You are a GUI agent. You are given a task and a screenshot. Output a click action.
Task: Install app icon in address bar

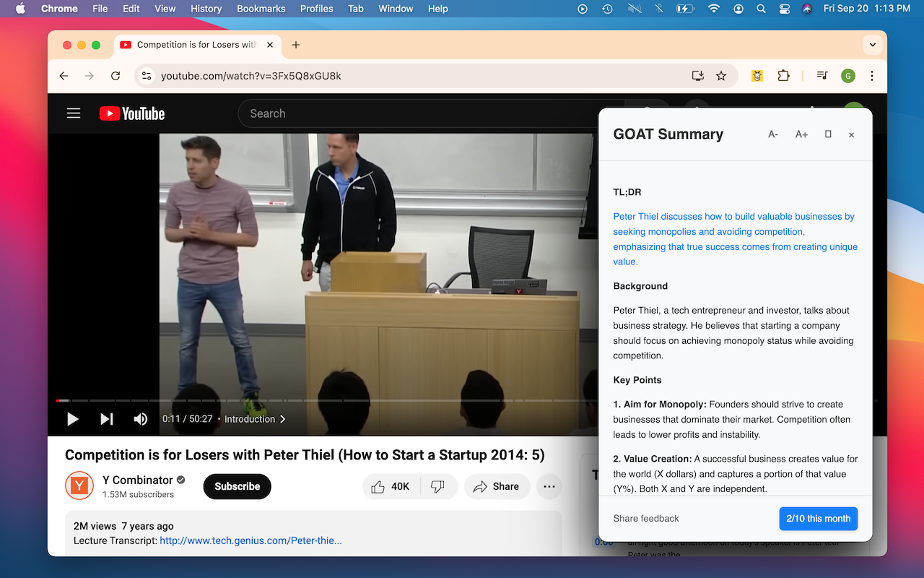(x=697, y=76)
